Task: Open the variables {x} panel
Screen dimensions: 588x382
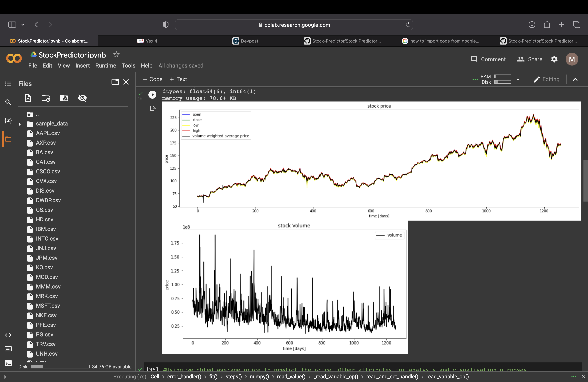Action: (x=8, y=120)
